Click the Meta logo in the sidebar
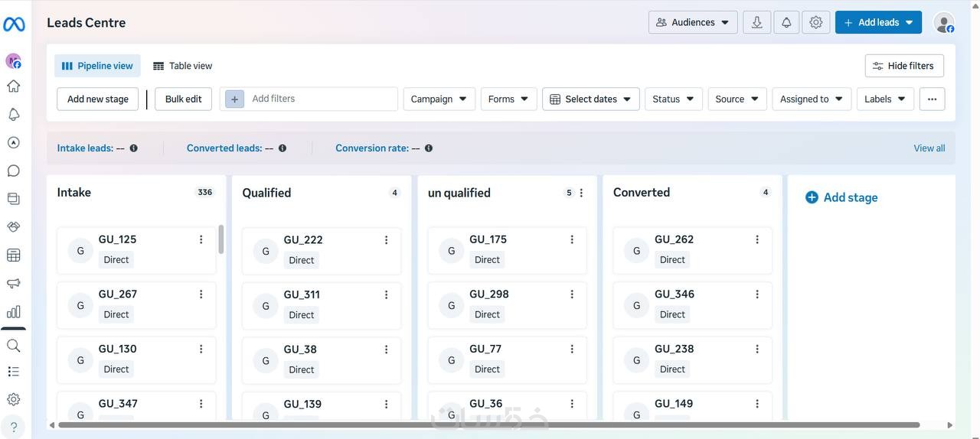 [x=14, y=24]
